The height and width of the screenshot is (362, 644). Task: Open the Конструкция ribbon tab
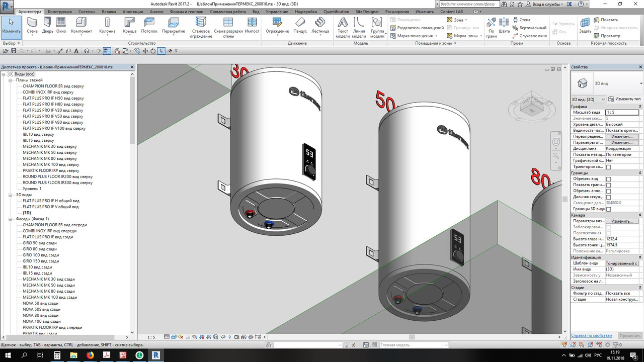[x=59, y=12]
